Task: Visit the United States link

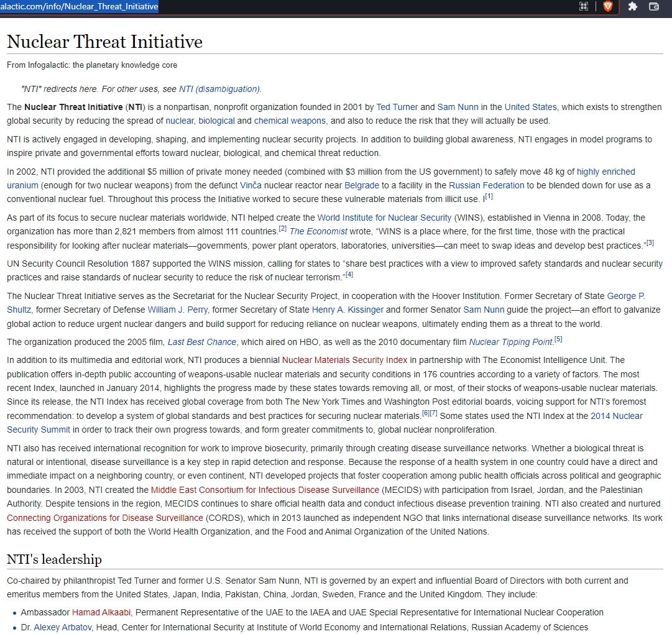Action: (x=530, y=107)
